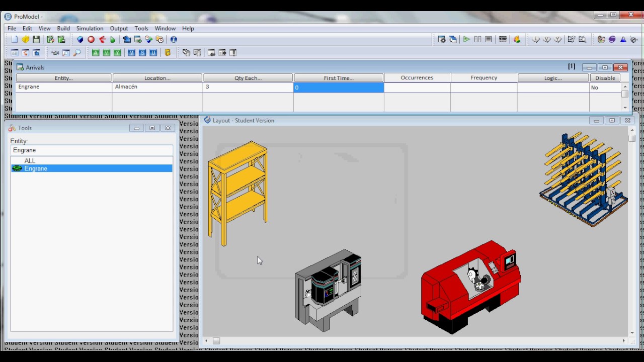Click the 'Frequency' column header
Screen dimensions: 644x362
pyautogui.click(x=484, y=78)
